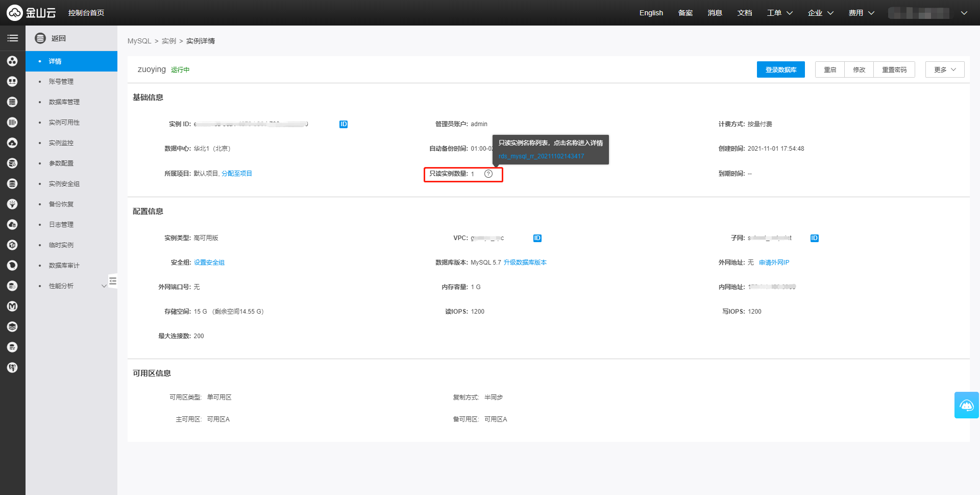Open 备份恢复 from the sidebar
The height and width of the screenshot is (495, 980).
click(61, 204)
